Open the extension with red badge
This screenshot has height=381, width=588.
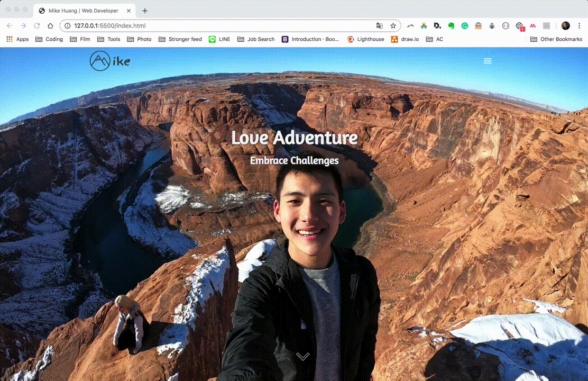(519, 26)
